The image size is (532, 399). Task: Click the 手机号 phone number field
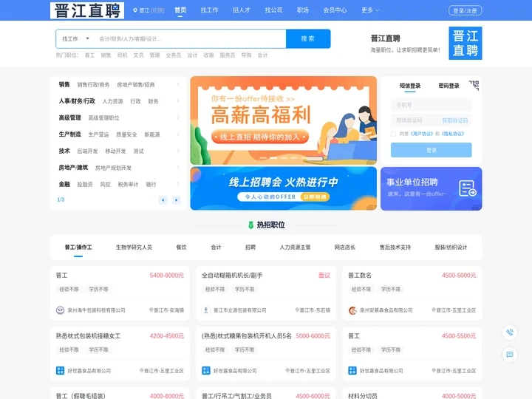coord(432,105)
